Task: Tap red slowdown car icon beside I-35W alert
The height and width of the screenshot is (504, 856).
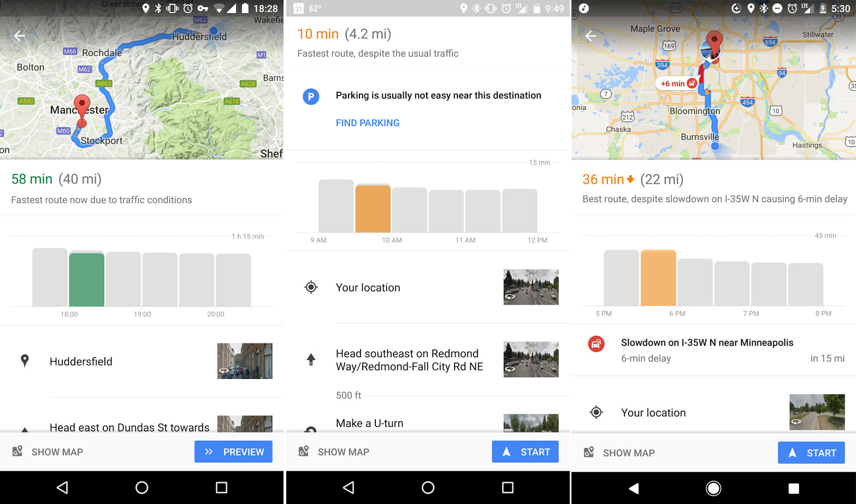Action: pyautogui.click(x=596, y=344)
